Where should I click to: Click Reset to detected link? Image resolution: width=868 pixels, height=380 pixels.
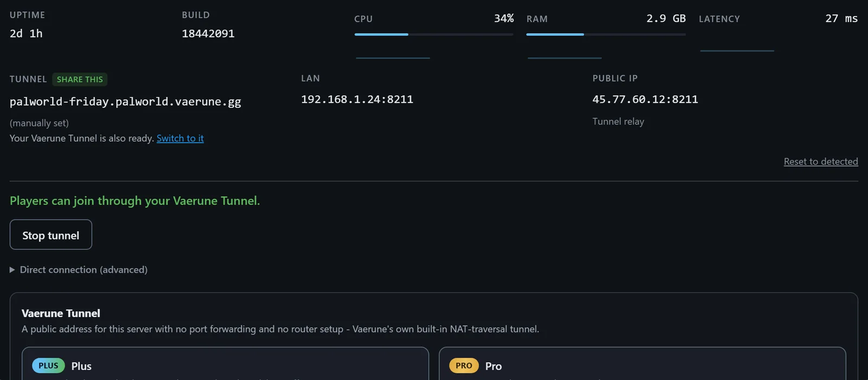click(821, 162)
